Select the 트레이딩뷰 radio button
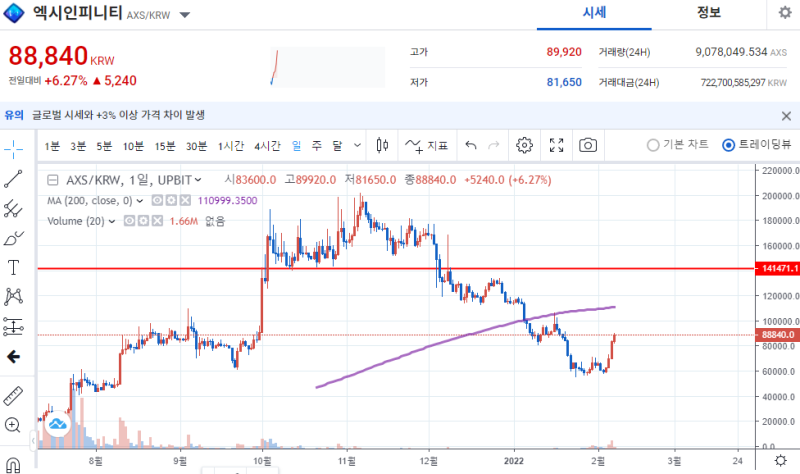The image size is (800, 474). [x=729, y=145]
